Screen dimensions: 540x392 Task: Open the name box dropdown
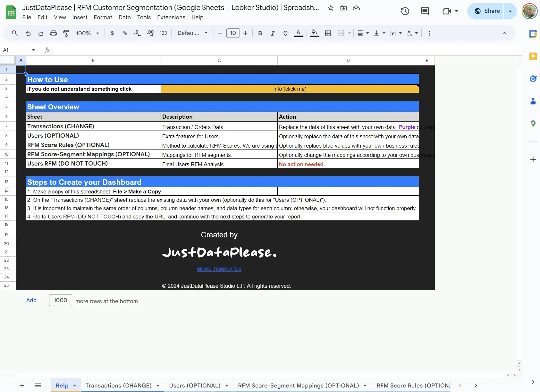point(33,50)
